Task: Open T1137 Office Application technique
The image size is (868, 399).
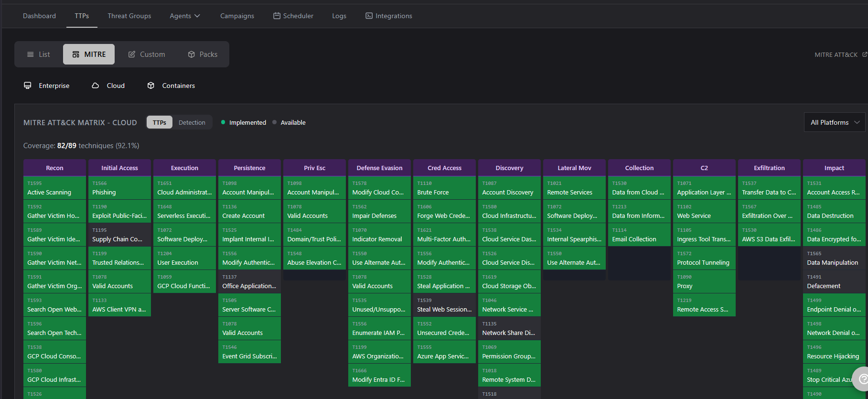Action: 249,281
